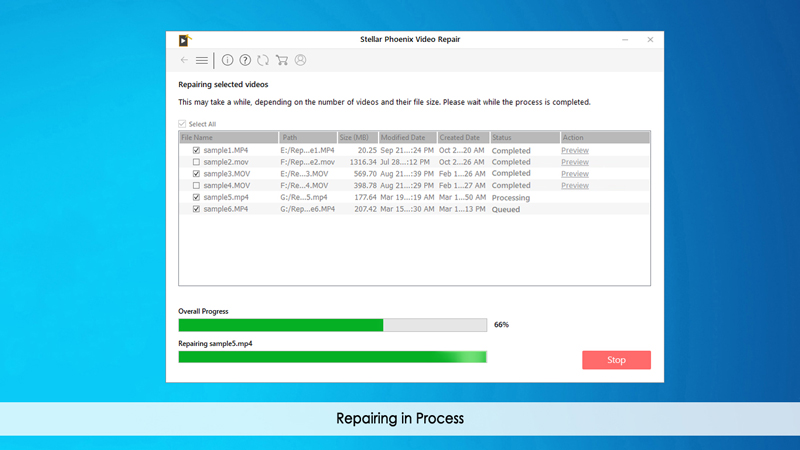This screenshot has height=450, width=800.
Task: Click the 569.70 size value
Action: point(365,174)
